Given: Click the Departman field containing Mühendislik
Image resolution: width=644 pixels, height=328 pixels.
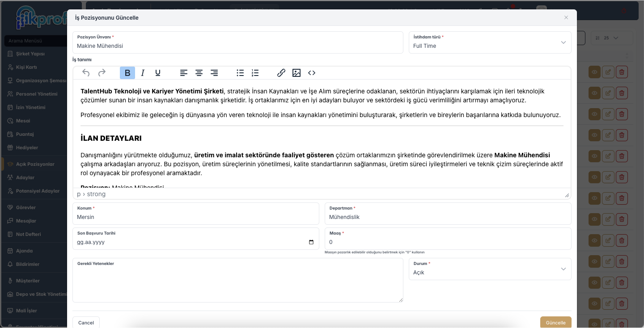Looking at the screenshot, I should [x=448, y=214].
